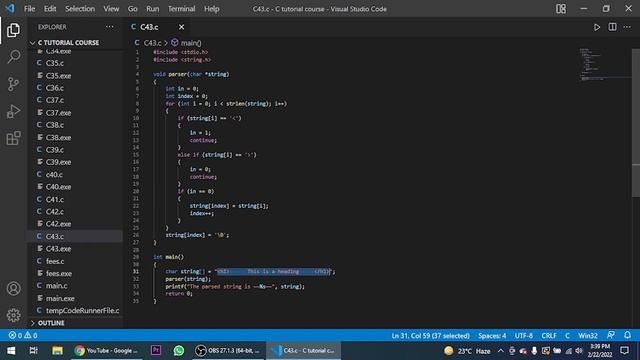Open the Selection menu

point(80,9)
